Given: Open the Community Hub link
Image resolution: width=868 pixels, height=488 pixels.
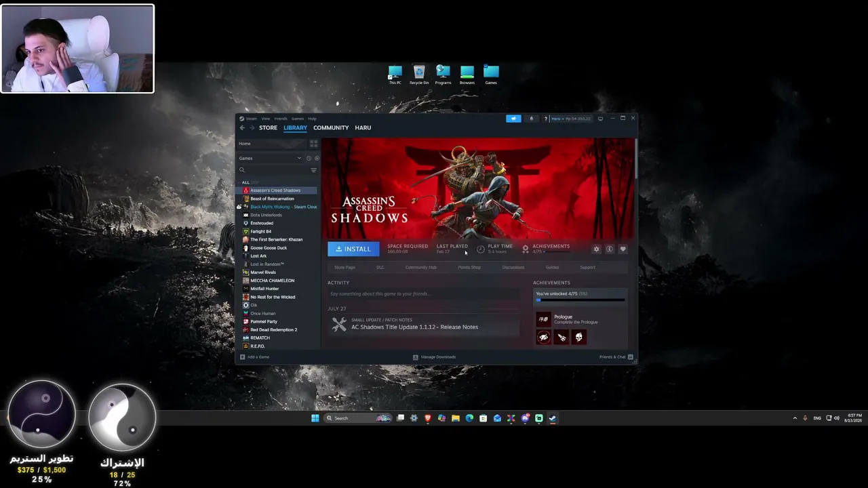Looking at the screenshot, I should coord(421,267).
